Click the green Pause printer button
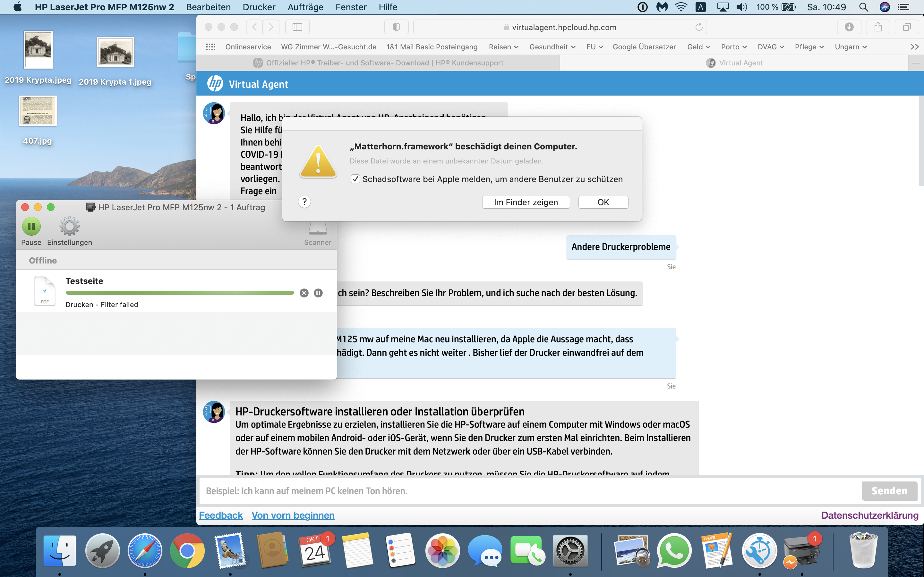This screenshot has width=924, height=577. click(x=31, y=226)
